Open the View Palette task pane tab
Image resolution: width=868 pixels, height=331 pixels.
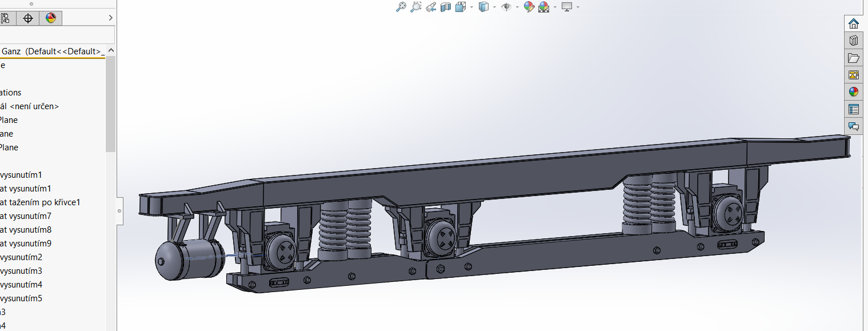pos(854,75)
